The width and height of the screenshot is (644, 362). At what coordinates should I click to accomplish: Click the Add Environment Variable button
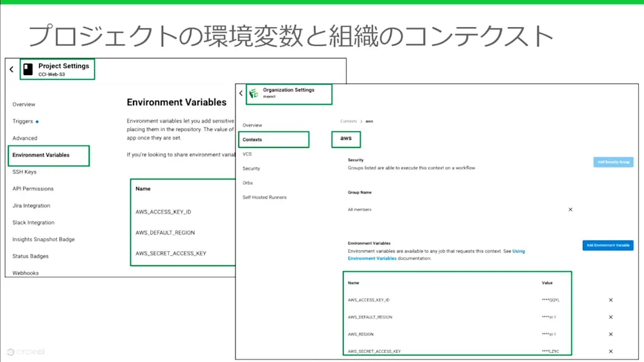[x=608, y=245]
